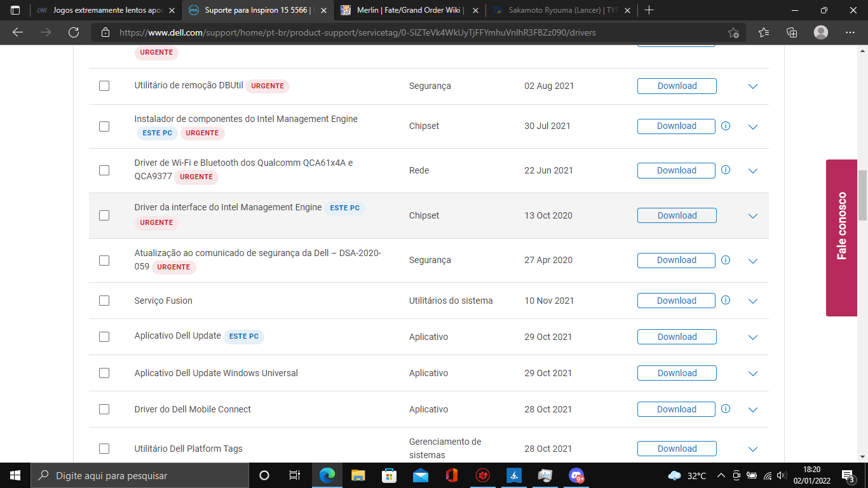Go back to the previous page
The width and height of the screenshot is (868, 488).
pos(18,32)
